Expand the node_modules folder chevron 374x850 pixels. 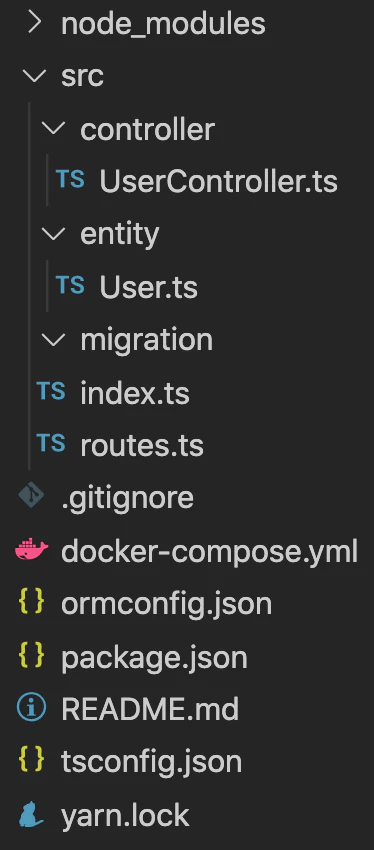point(35,23)
